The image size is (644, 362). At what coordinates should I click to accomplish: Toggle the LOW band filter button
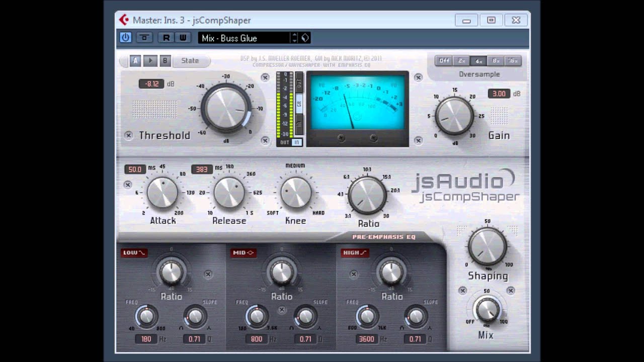pos(134,252)
